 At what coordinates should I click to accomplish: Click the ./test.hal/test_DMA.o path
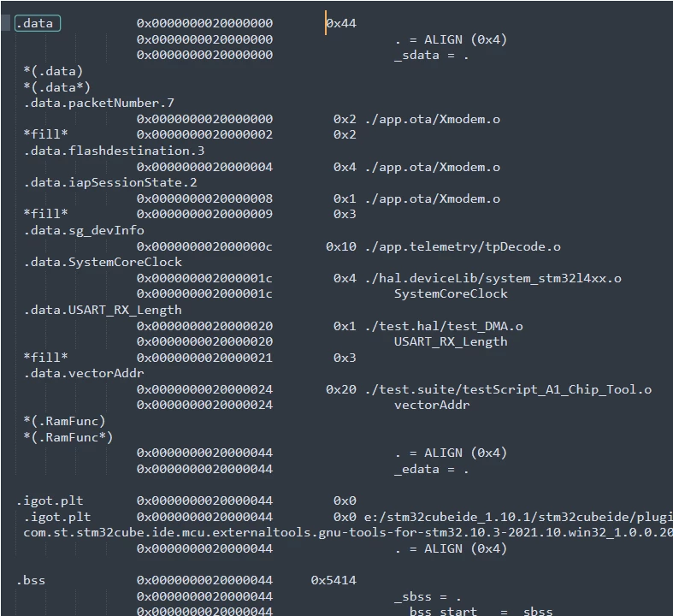pyautogui.click(x=444, y=326)
